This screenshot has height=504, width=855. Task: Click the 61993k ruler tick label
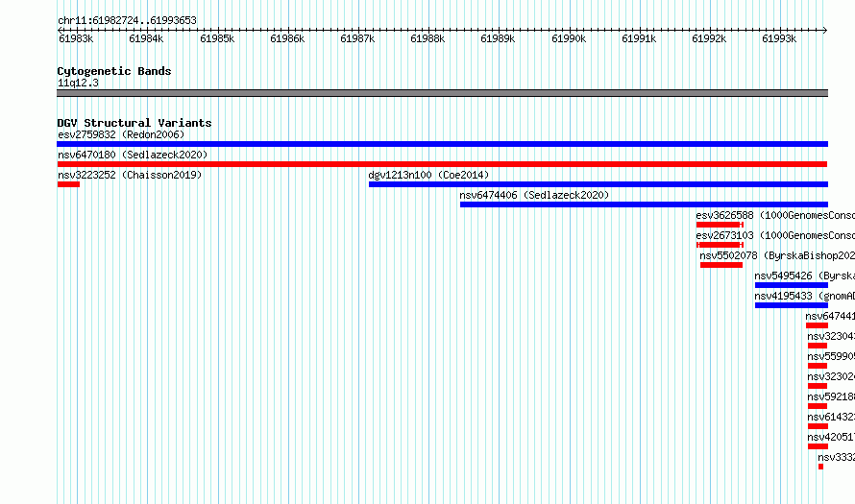coord(779,38)
